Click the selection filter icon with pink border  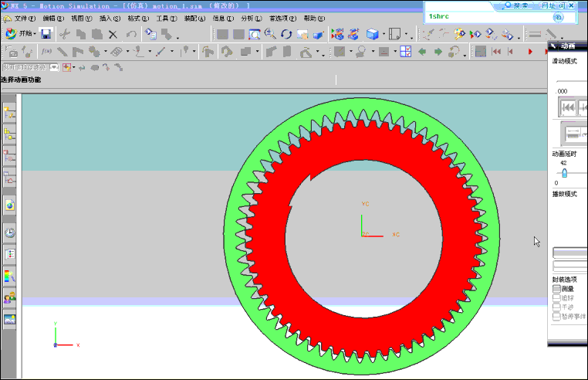click(x=67, y=68)
